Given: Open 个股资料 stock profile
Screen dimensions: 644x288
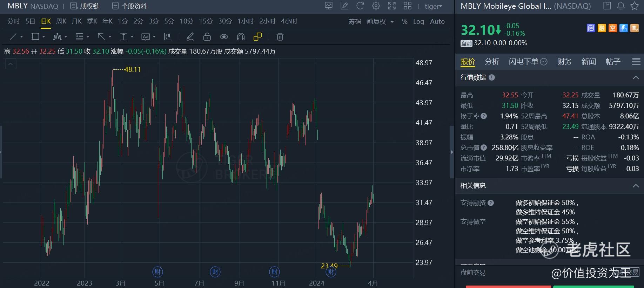Looking at the screenshot, I should [129, 6].
